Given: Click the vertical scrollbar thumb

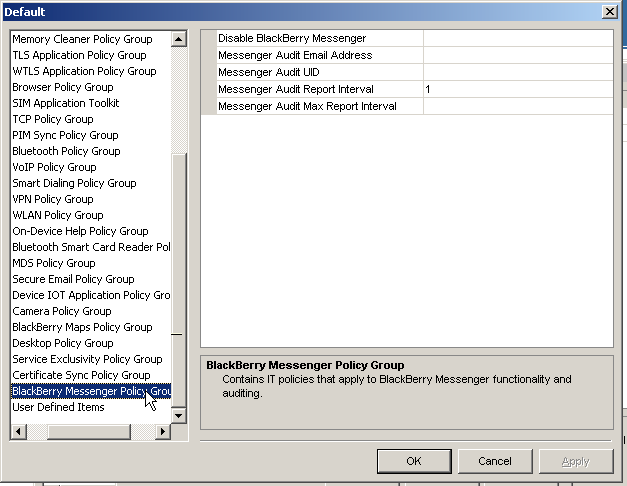Looking at the screenshot, I should tap(179, 280).
